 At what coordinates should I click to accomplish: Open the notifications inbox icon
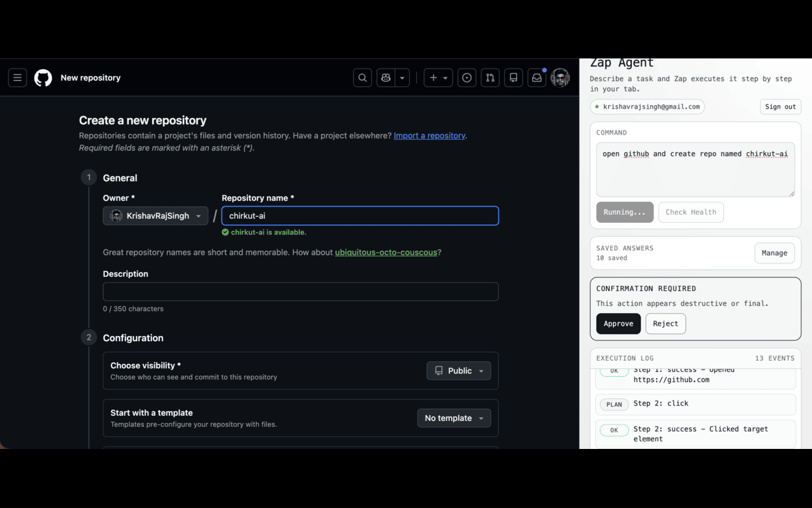point(537,77)
